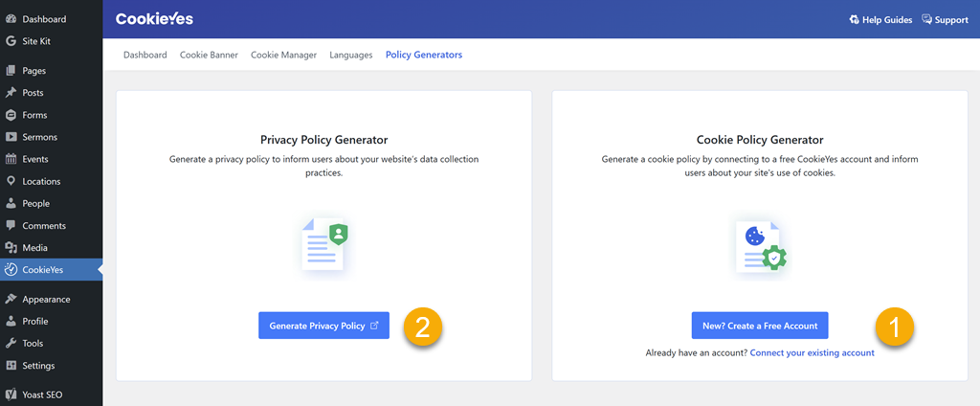
Task: Click the CookieYes logo in header
Action: pos(154,19)
